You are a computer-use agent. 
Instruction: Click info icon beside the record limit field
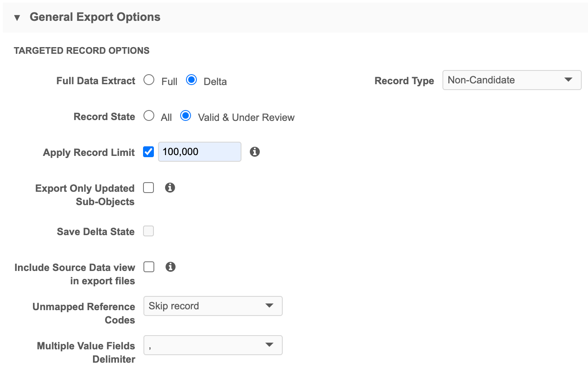pos(255,152)
